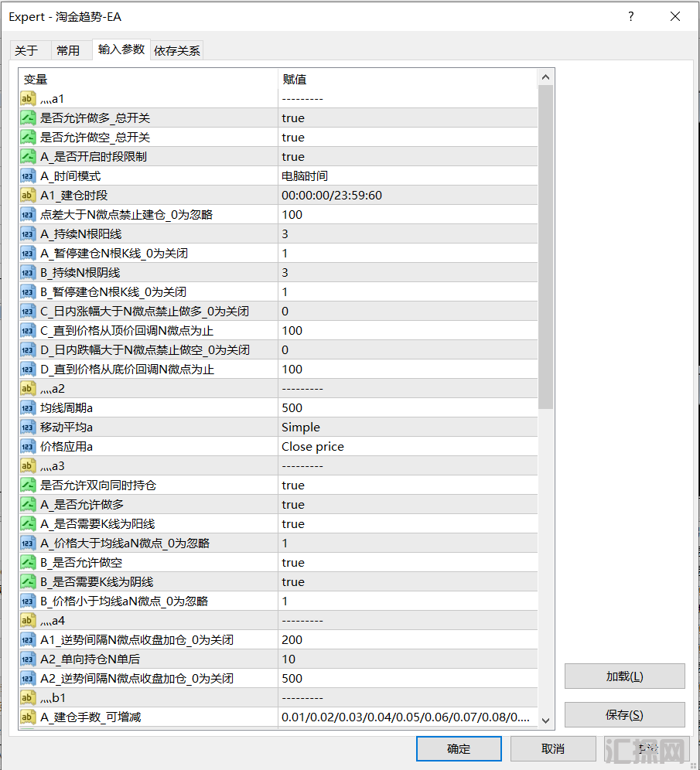Click the integer icon for B_持续N根阴线
700x770 pixels.
[x=28, y=273]
